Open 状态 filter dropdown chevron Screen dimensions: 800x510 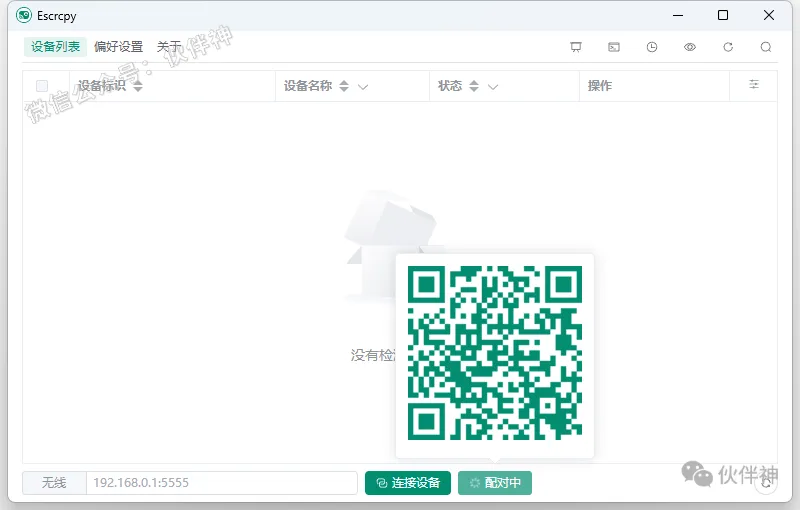[x=492, y=87]
